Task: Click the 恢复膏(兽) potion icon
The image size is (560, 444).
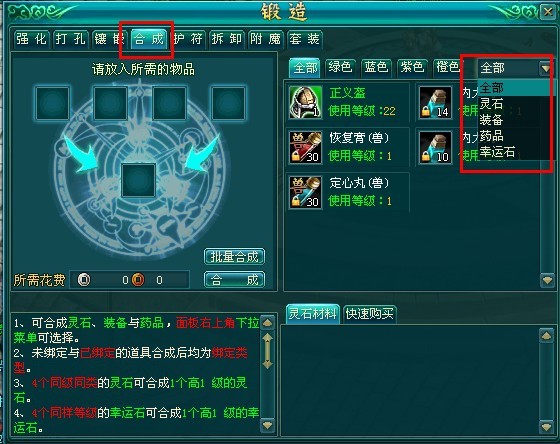Action: point(305,147)
